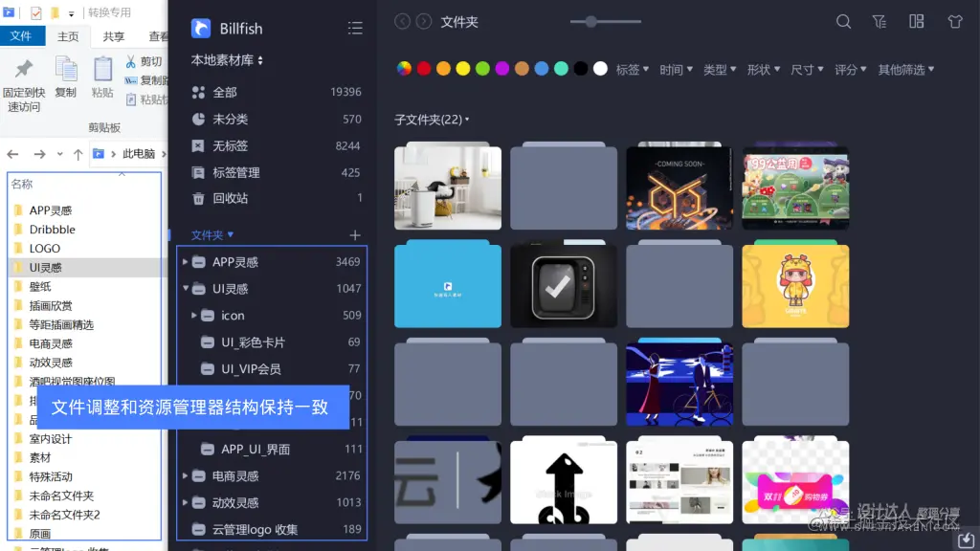Open Explorer 主页 tab
This screenshot has width=980, height=551.
68,36
